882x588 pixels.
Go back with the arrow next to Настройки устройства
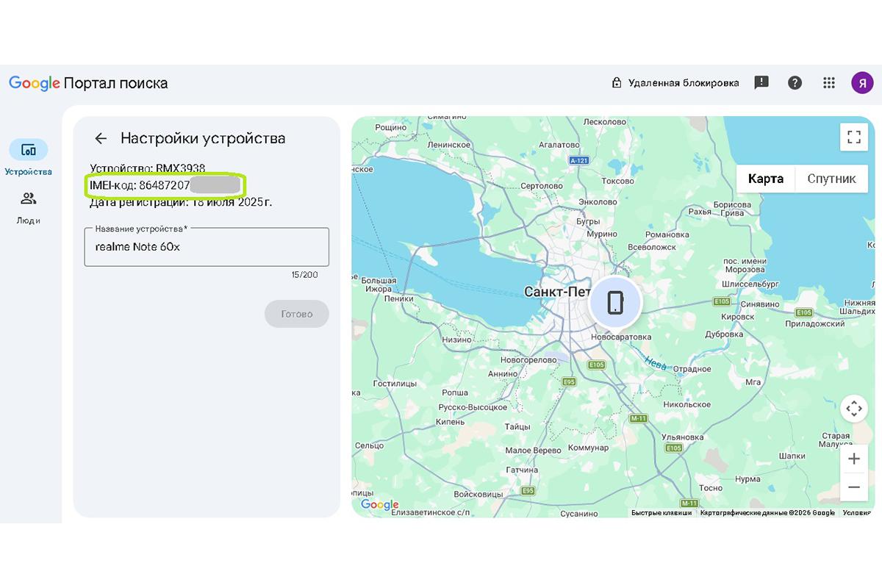click(101, 138)
